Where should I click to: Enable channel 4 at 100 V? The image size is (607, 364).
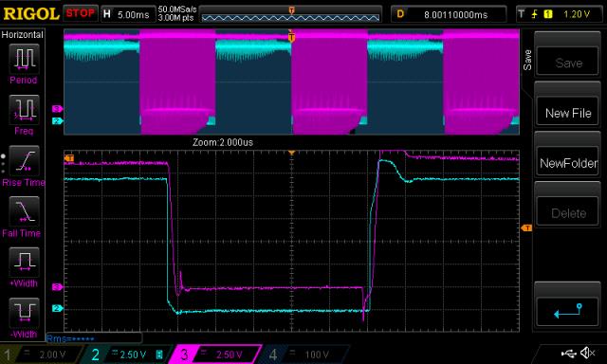pyautogui.click(x=302, y=355)
